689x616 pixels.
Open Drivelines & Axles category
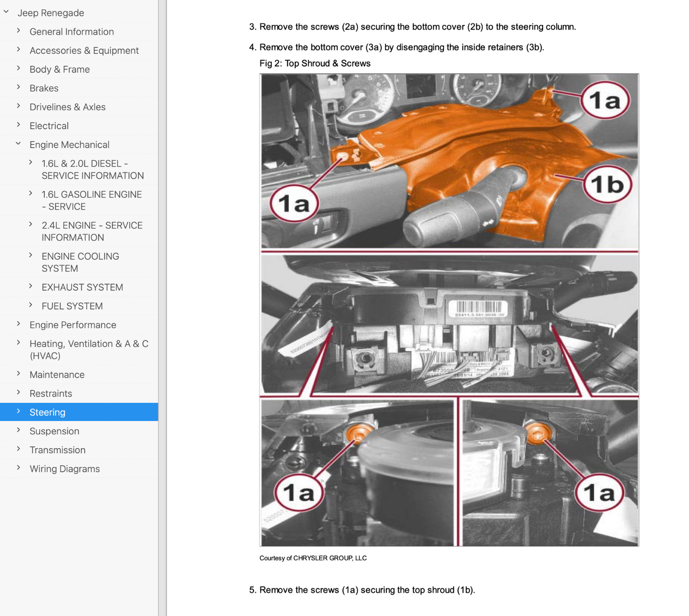pos(67,107)
